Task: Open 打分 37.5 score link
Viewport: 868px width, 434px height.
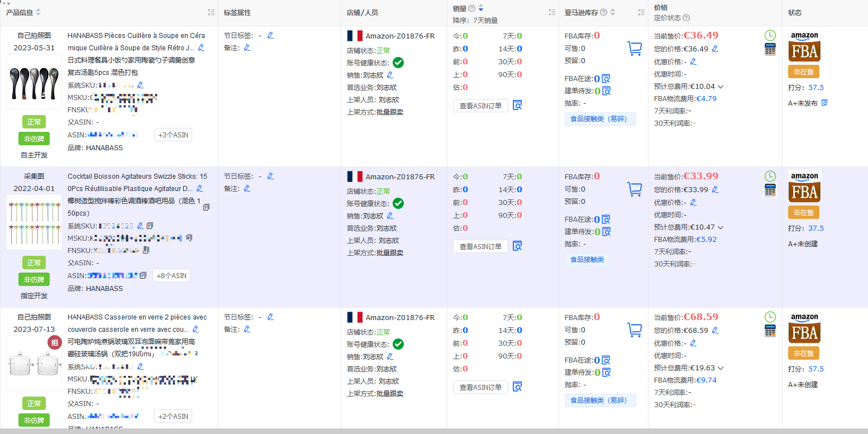Action: click(816, 228)
